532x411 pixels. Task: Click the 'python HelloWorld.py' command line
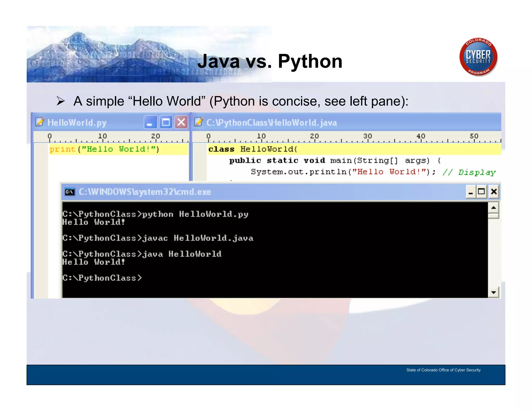[x=155, y=214]
